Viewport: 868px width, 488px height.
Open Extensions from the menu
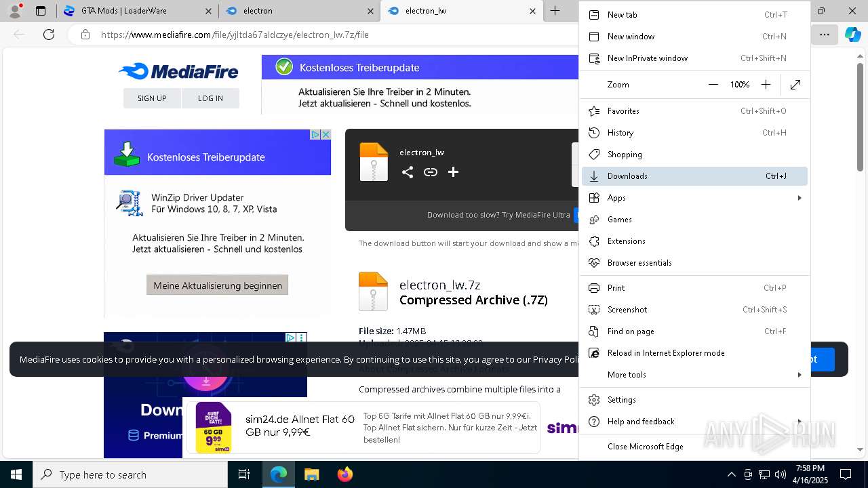click(694, 241)
